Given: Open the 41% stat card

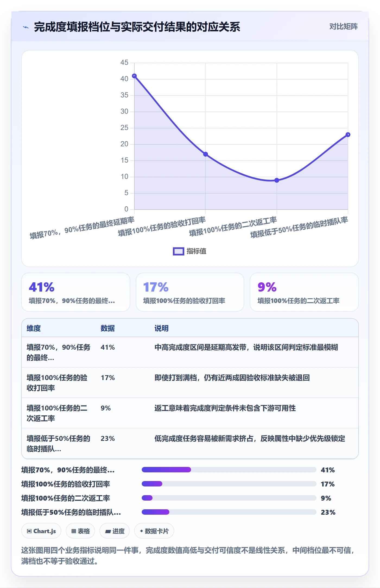Looking at the screenshot, I should click(x=76, y=292).
